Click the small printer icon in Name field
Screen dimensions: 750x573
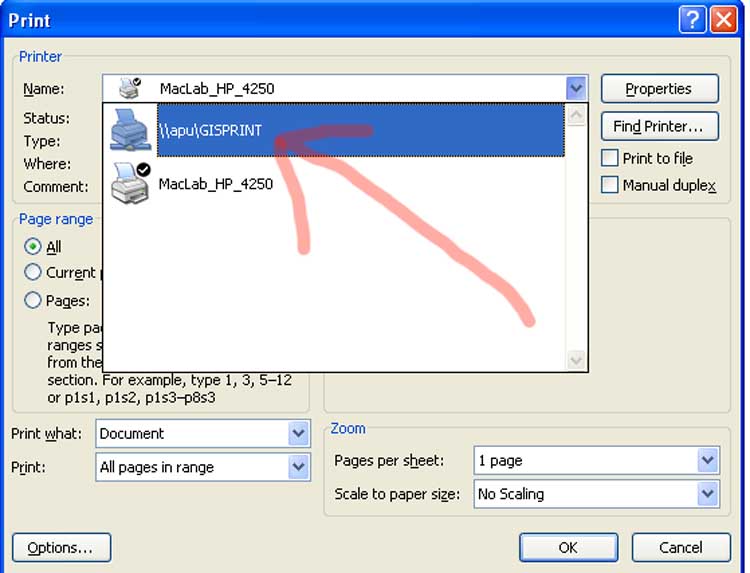pyautogui.click(x=130, y=88)
